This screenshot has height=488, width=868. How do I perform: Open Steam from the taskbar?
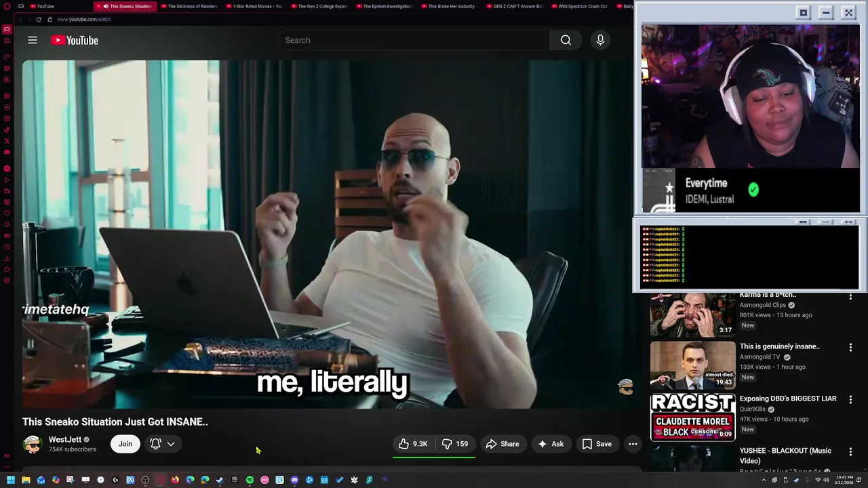tap(220, 480)
